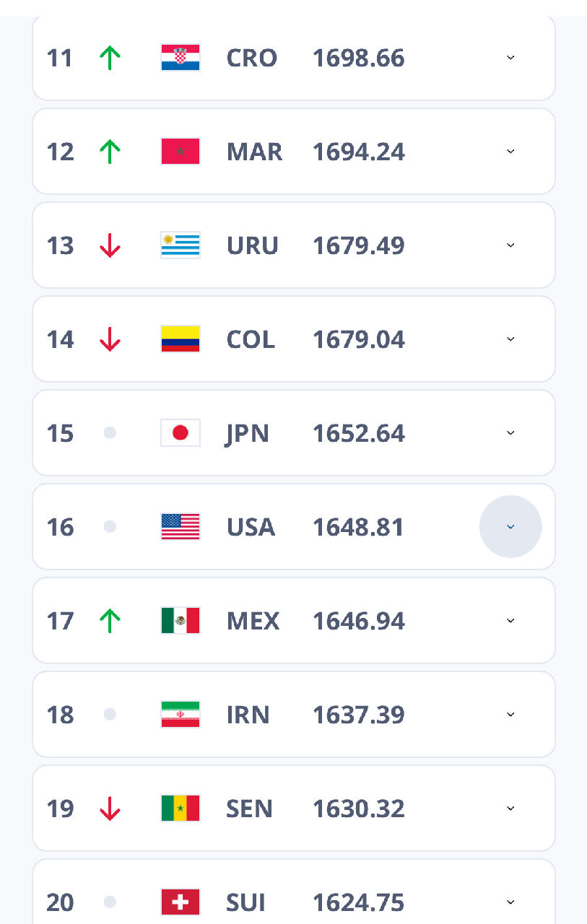Image resolution: width=587 pixels, height=924 pixels.
Task: Click the Switzerland flag icon
Action: [180, 902]
